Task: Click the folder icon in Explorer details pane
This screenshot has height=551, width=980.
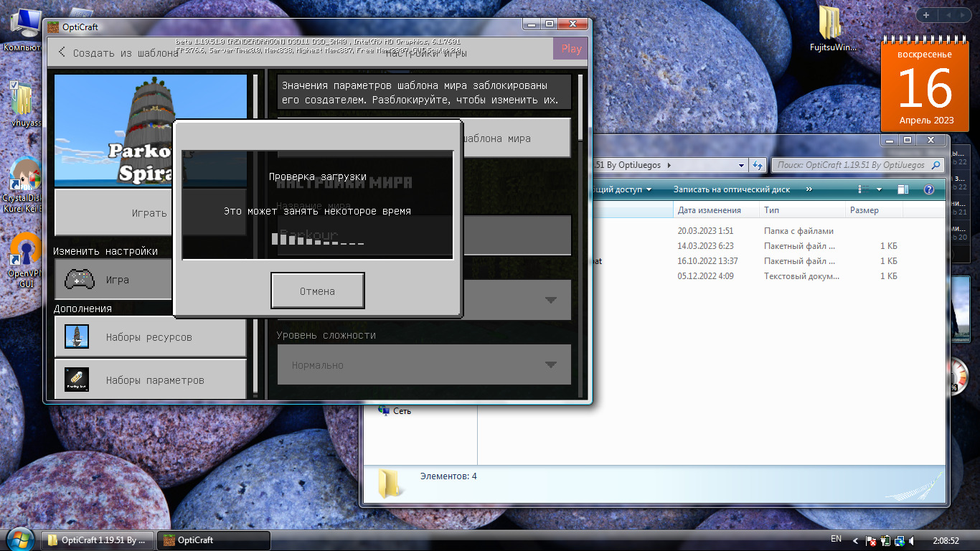Action: point(390,484)
